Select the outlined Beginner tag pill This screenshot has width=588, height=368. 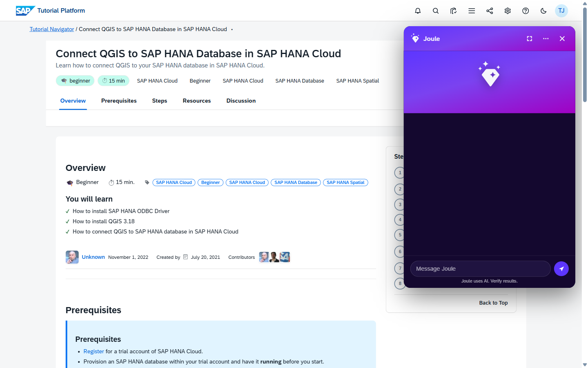(211, 182)
